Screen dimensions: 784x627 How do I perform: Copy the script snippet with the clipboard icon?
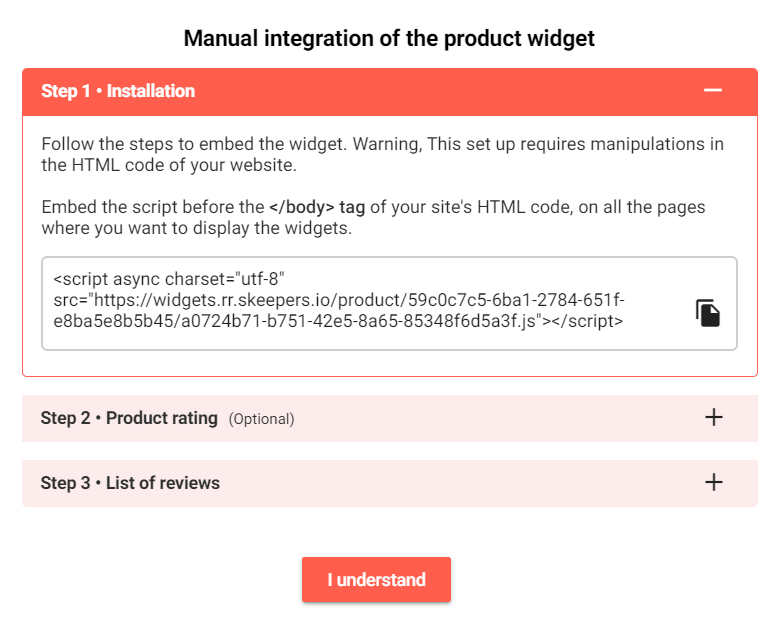(708, 313)
